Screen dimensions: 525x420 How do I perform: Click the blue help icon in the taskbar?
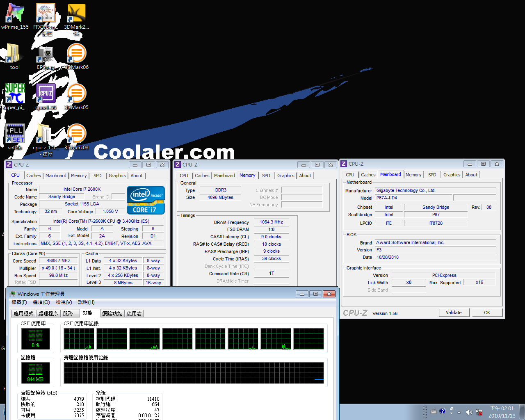point(442,411)
